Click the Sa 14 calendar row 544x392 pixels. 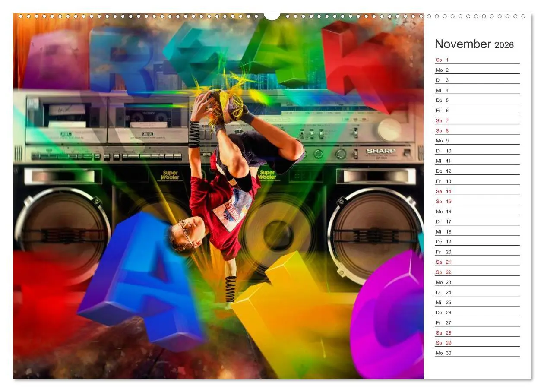coord(477,191)
